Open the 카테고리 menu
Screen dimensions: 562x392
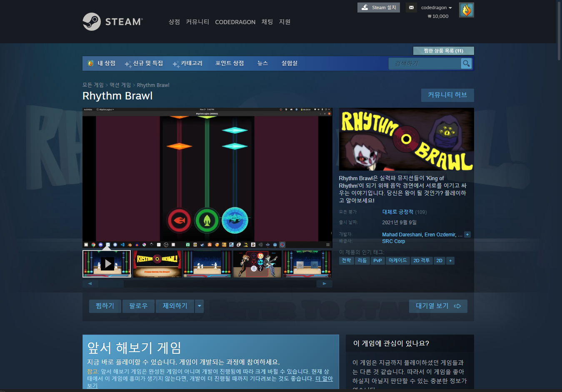coord(188,63)
